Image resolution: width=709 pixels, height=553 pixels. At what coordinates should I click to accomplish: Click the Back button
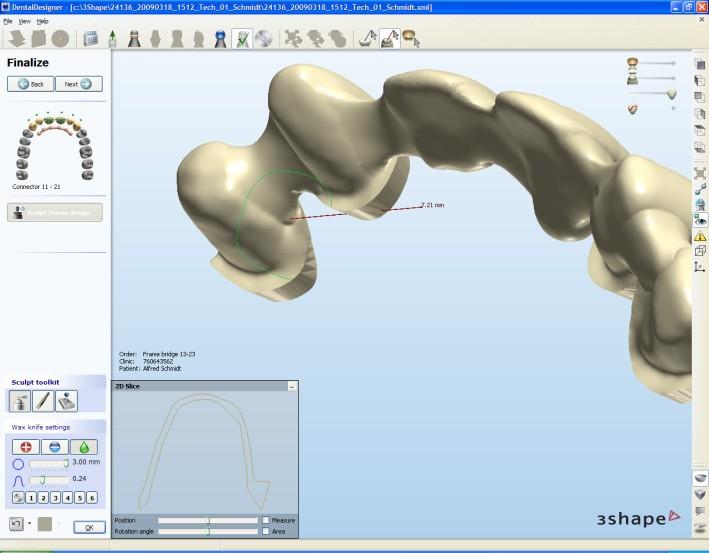[30, 84]
